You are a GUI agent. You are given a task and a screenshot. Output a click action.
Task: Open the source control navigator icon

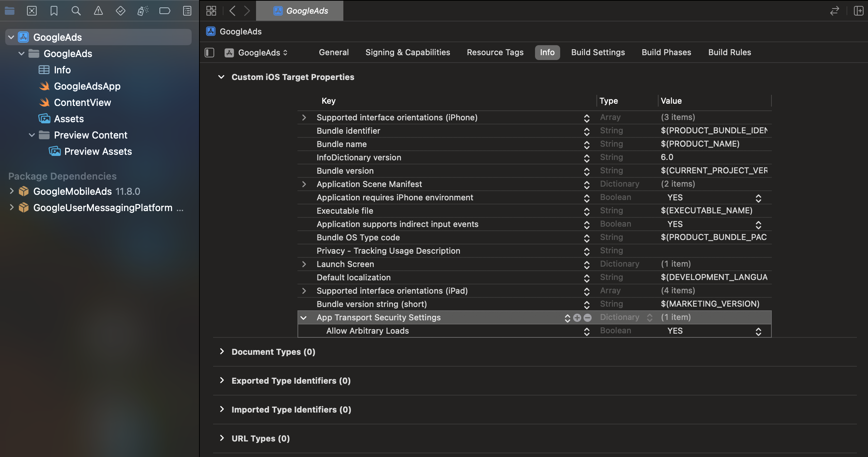point(32,11)
